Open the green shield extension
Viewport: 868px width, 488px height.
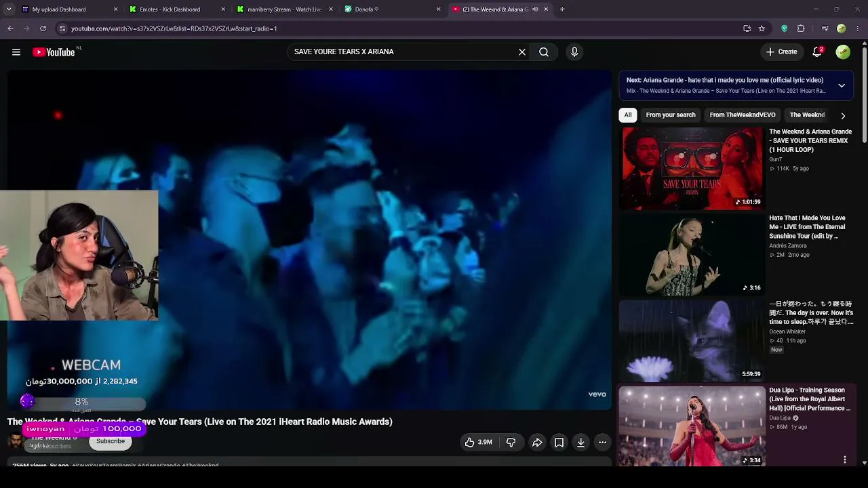pos(785,28)
